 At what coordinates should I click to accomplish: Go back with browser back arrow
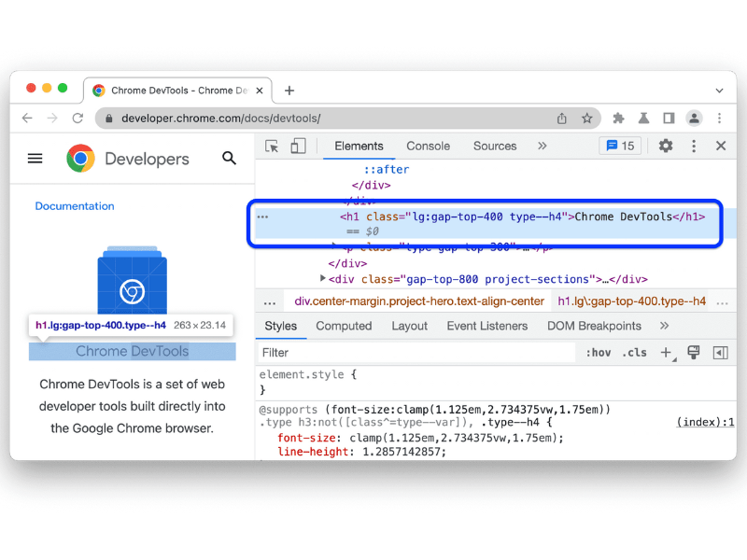[x=27, y=119]
